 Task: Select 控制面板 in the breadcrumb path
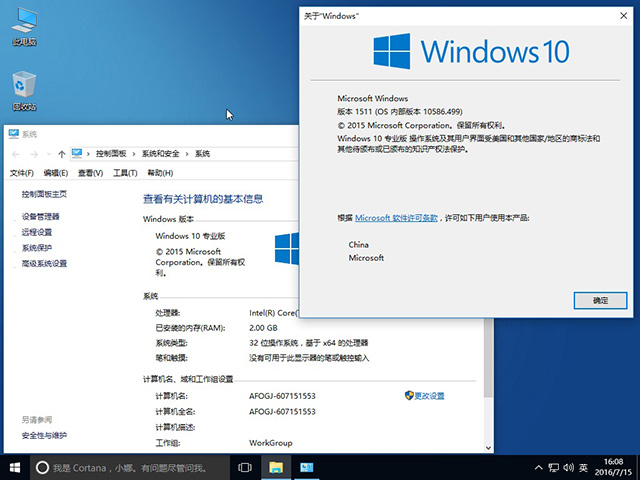point(111,154)
